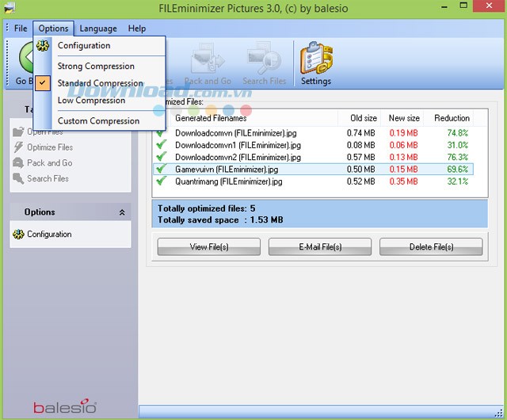This screenshot has height=420, width=507.
Task: Click the Open Files folder icon in sidebar
Action: pos(18,132)
